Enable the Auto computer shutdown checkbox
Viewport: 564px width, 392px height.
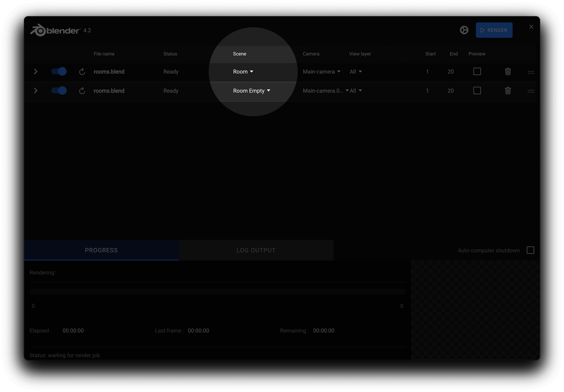[x=530, y=250]
